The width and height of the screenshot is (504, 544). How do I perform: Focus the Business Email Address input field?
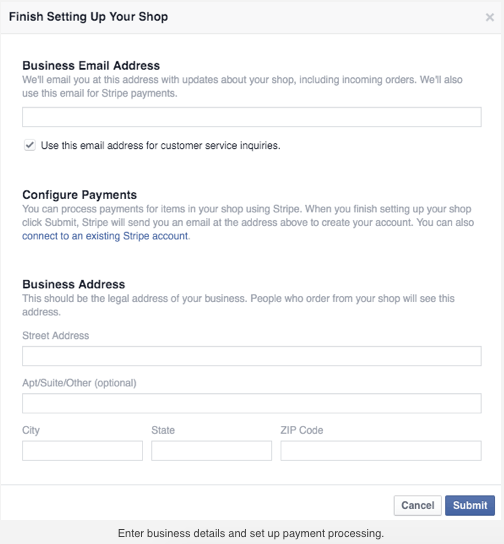251,117
